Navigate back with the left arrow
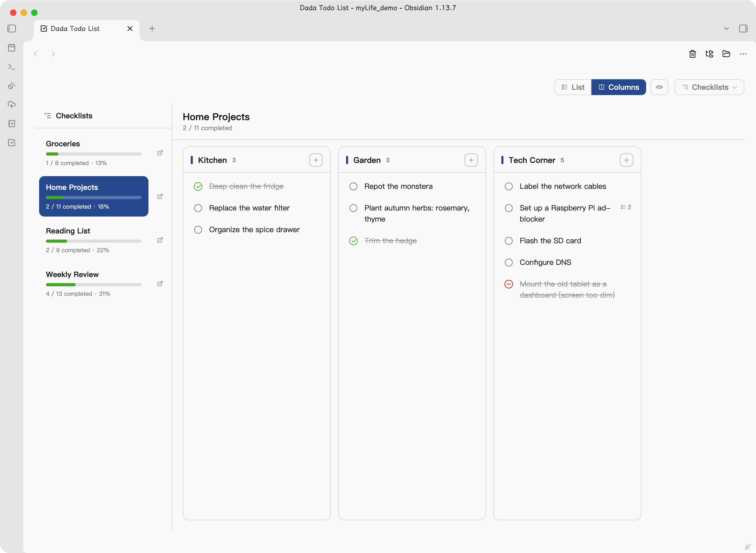756x553 pixels. (35, 54)
